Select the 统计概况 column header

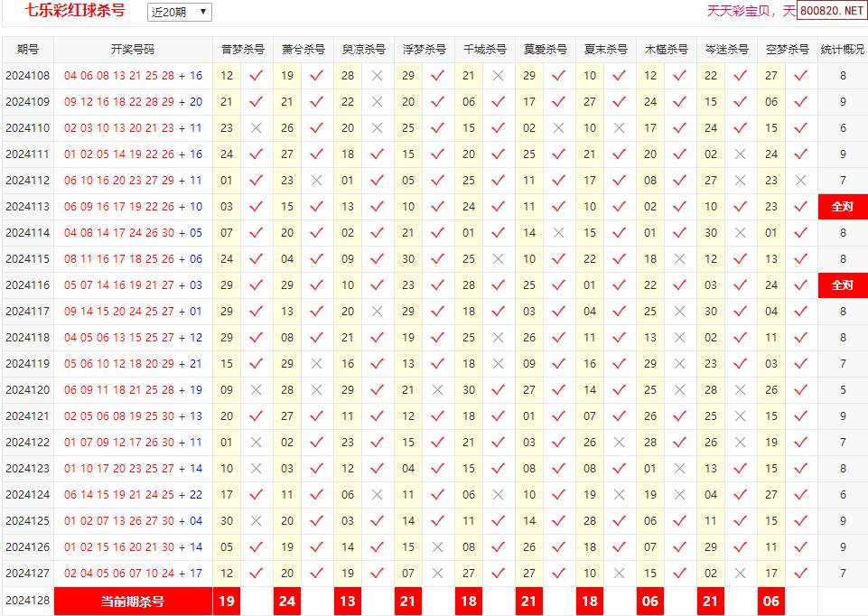[x=843, y=50]
